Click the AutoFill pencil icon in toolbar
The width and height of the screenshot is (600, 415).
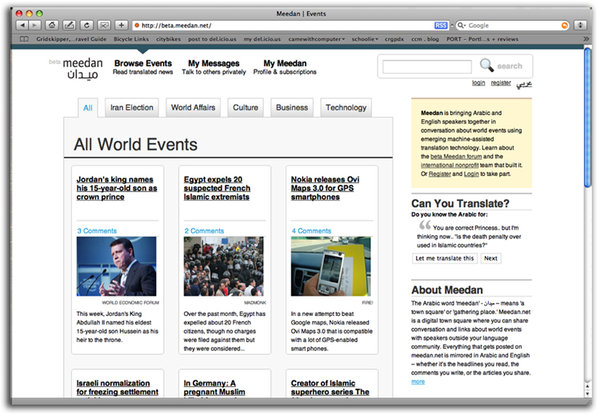[x=69, y=25]
